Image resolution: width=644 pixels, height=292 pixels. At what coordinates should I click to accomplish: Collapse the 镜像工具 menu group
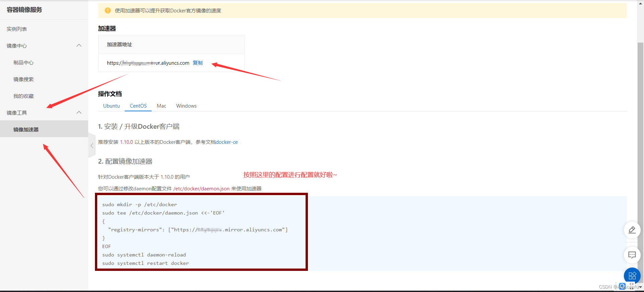coord(79,113)
